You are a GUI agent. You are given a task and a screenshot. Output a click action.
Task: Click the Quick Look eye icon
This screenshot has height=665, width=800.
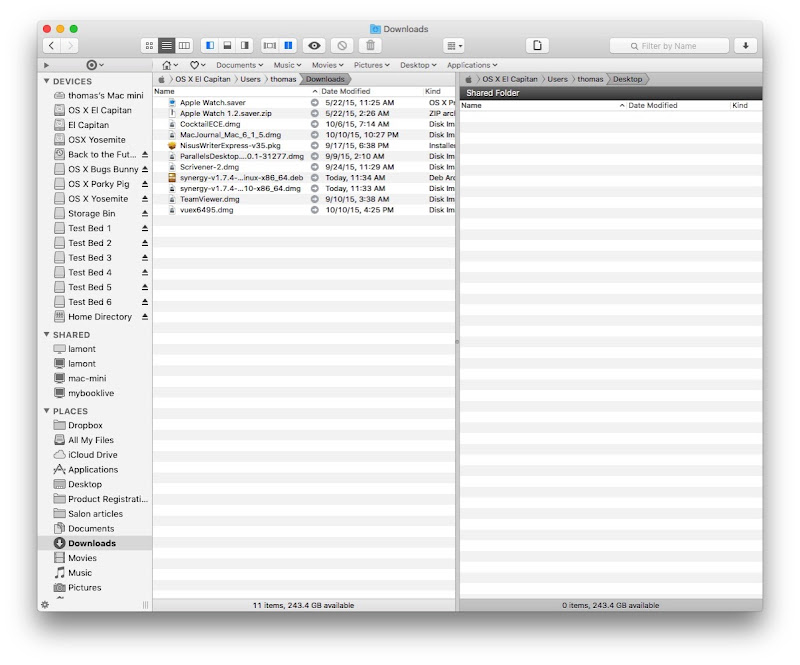(x=314, y=45)
